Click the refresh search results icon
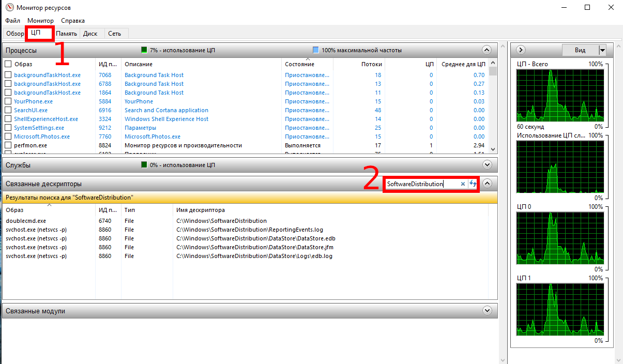 point(473,184)
